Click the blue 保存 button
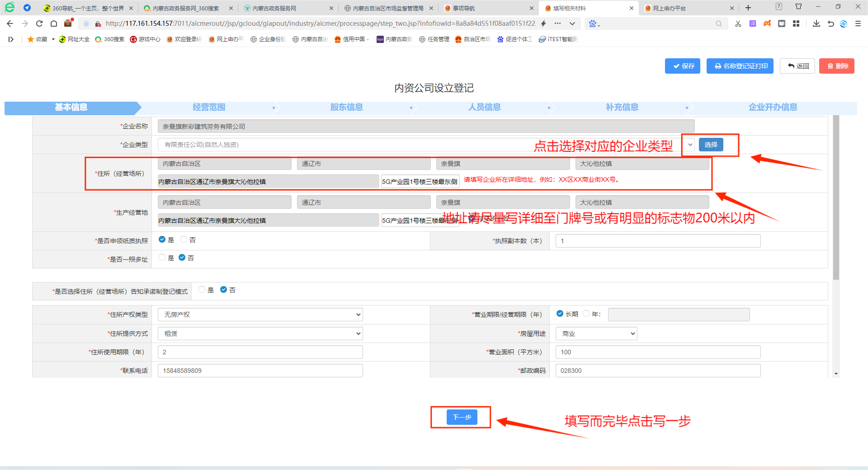This screenshot has width=868, height=470. [x=683, y=66]
